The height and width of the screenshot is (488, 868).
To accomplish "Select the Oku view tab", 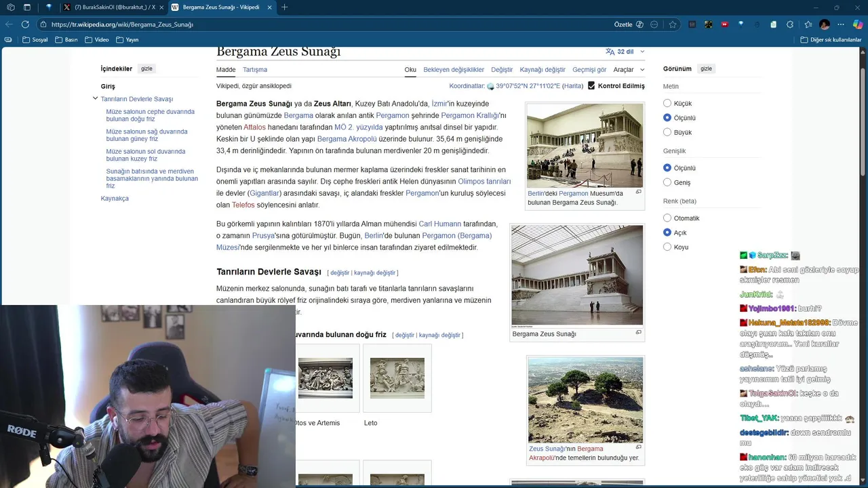I will (410, 70).
